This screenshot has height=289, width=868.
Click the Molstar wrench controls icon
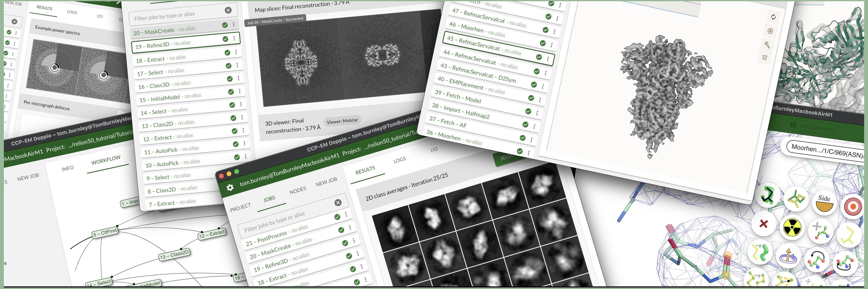tap(767, 45)
